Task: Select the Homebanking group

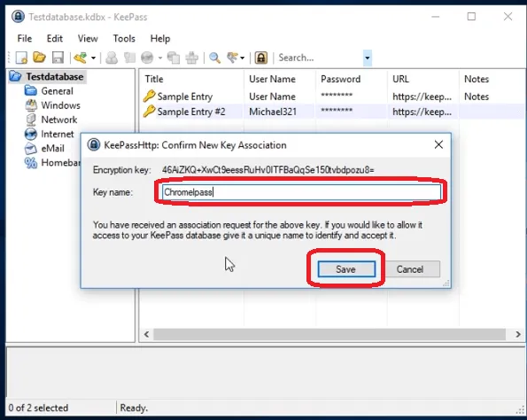Action: point(60,163)
